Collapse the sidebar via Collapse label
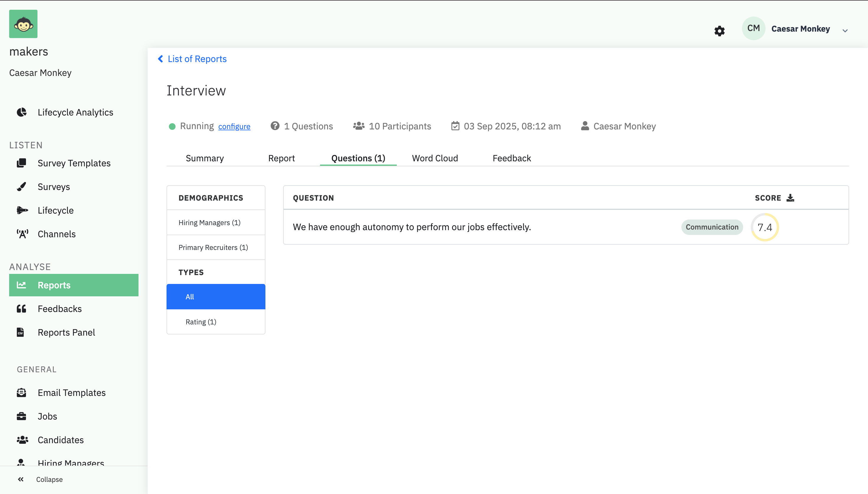The width and height of the screenshot is (868, 494). coord(50,480)
